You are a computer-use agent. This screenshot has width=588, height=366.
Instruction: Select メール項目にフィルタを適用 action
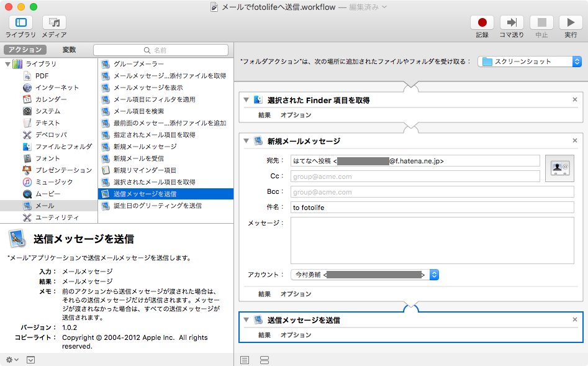coord(165,99)
